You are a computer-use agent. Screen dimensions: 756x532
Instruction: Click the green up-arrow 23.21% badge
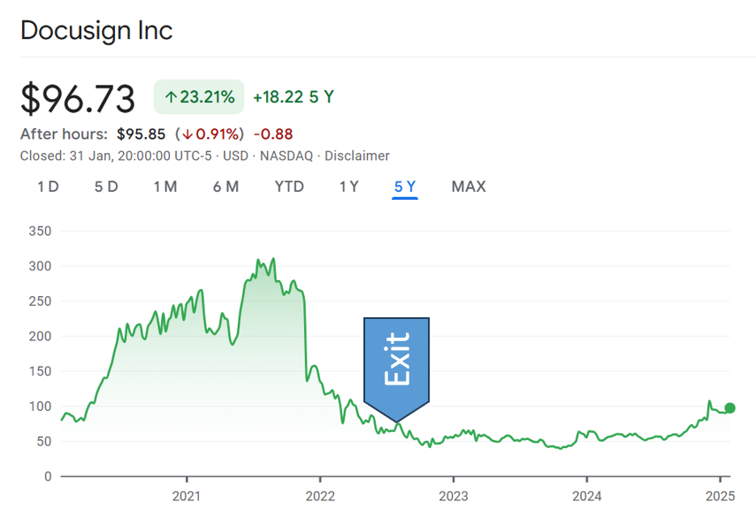point(199,97)
